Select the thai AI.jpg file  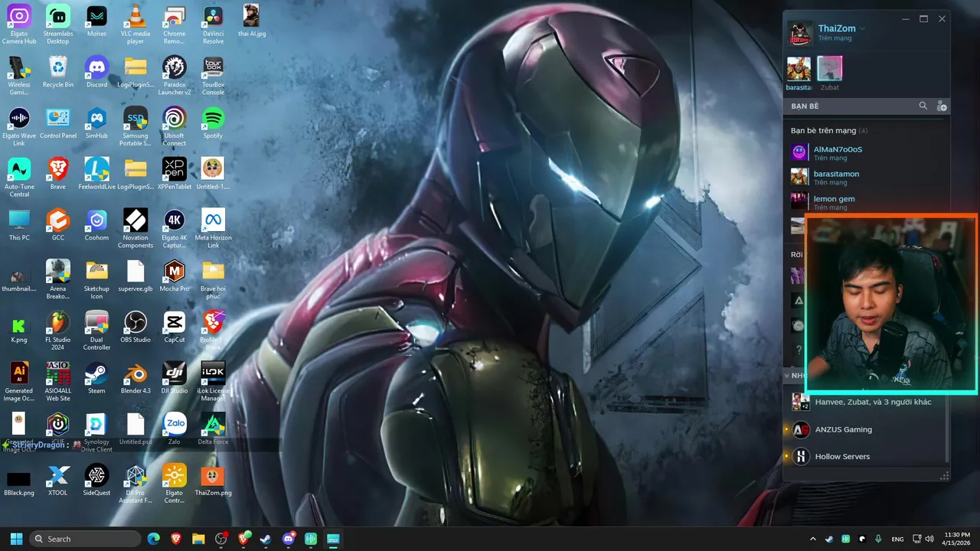coord(252,21)
